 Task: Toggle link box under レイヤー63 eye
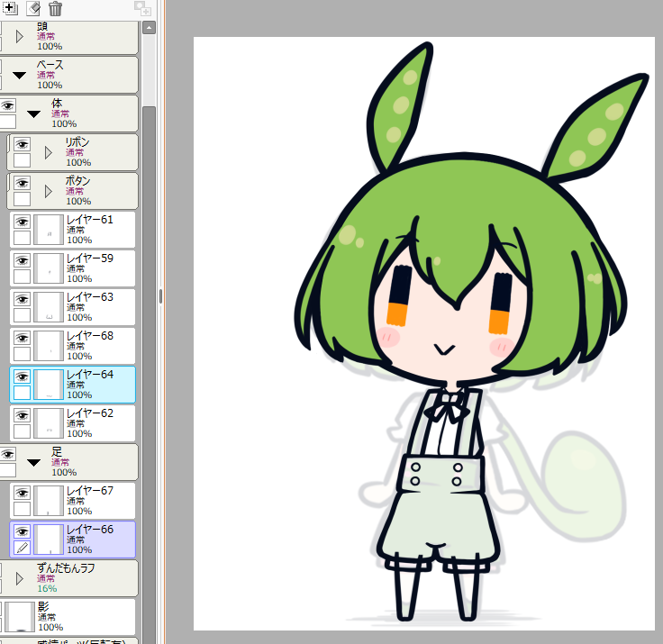tap(22, 315)
